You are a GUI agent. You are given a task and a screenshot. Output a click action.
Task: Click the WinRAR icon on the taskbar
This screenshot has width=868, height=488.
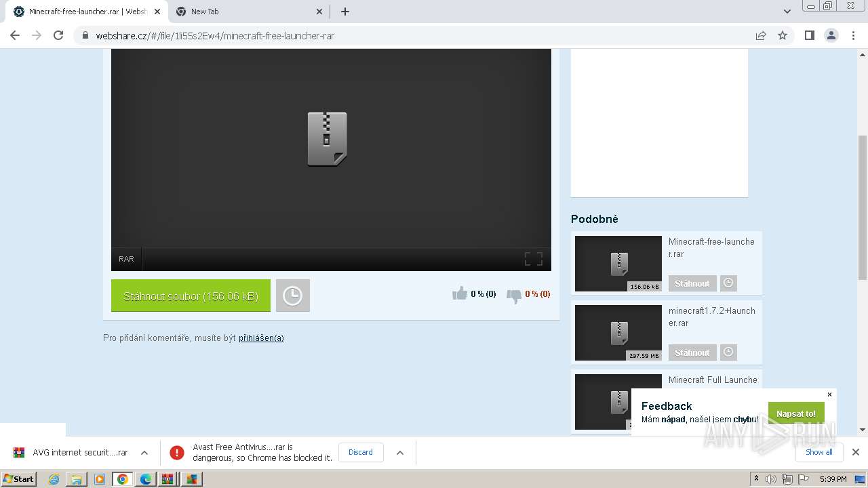click(x=168, y=479)
